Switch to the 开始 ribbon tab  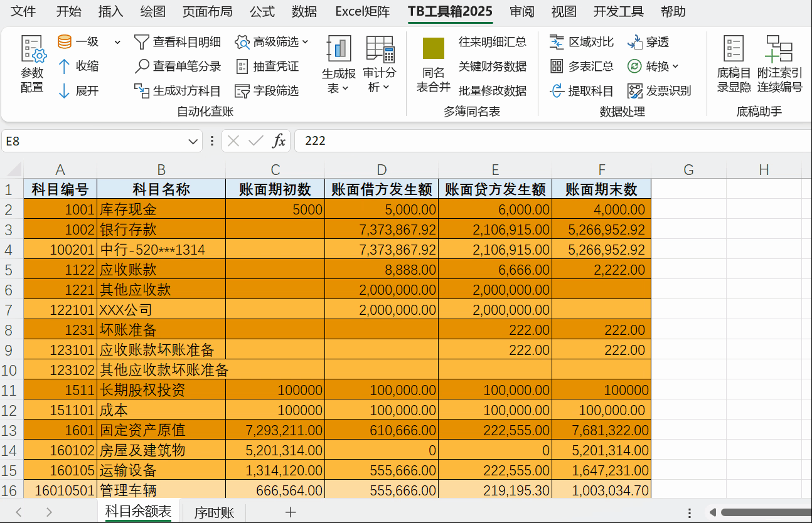tap(68, 11)
